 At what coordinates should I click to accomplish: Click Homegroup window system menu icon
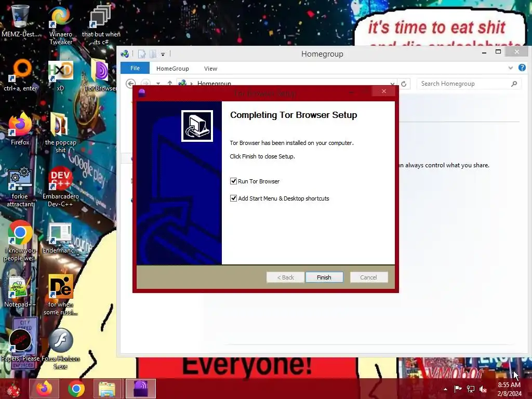pos(125,54)
